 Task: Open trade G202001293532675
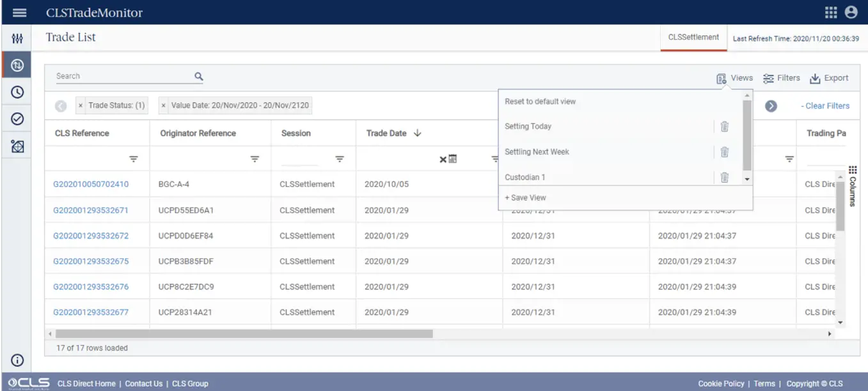(91, 261)
